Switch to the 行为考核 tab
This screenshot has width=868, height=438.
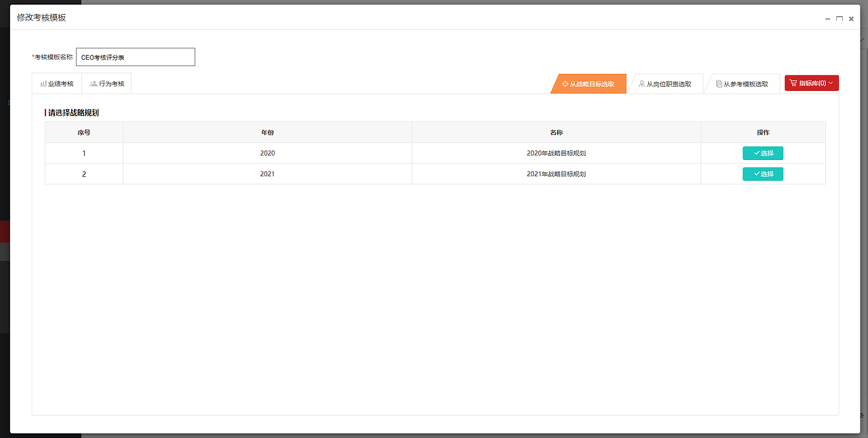click(x=107, y=83)
